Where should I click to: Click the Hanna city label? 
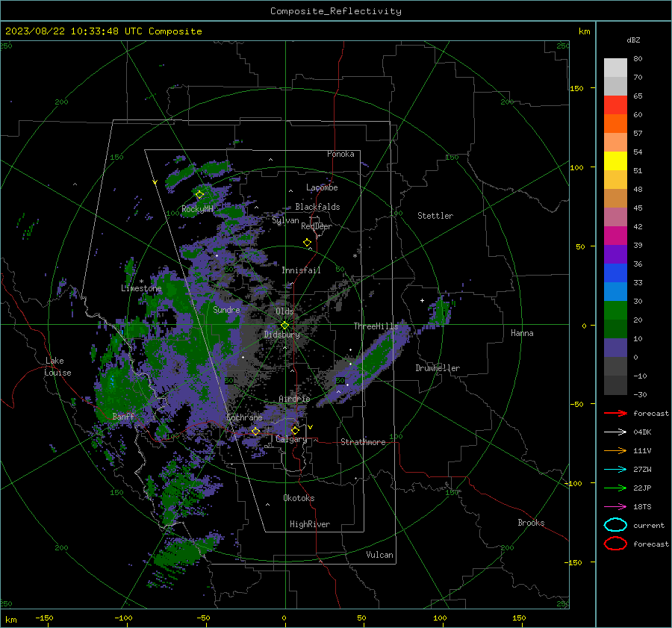point(522,333)
